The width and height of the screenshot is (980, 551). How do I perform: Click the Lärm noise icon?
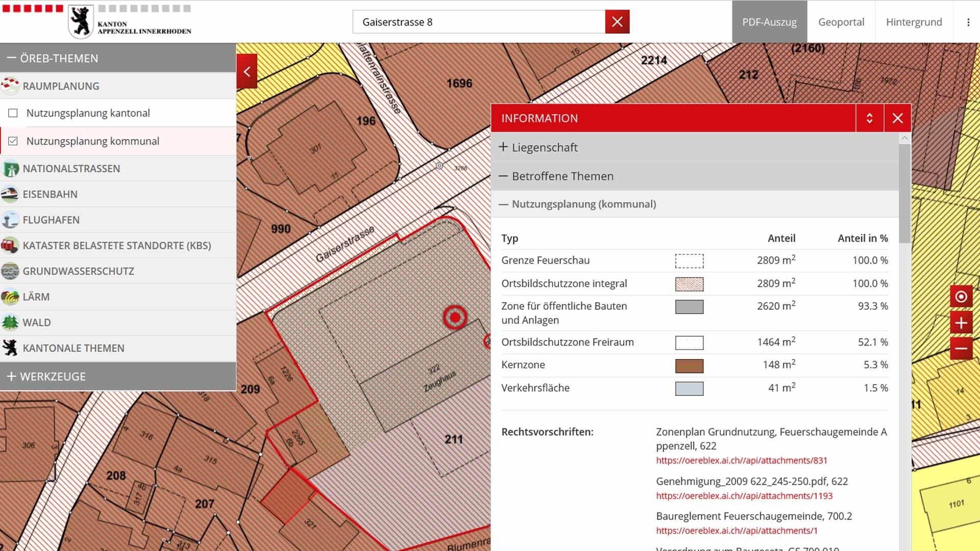pos(10,297)
